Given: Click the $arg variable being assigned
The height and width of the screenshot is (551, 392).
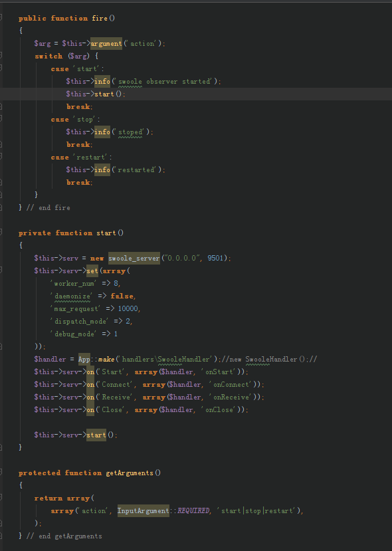Looking at the screenshot, I should click(43, 44).
